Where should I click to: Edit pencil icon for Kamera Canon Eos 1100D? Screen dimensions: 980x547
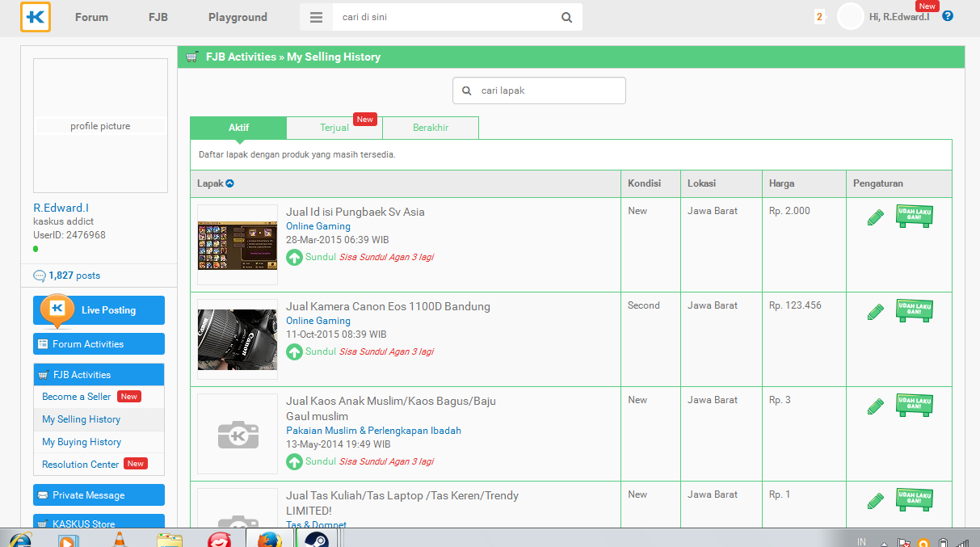(875, 312)
